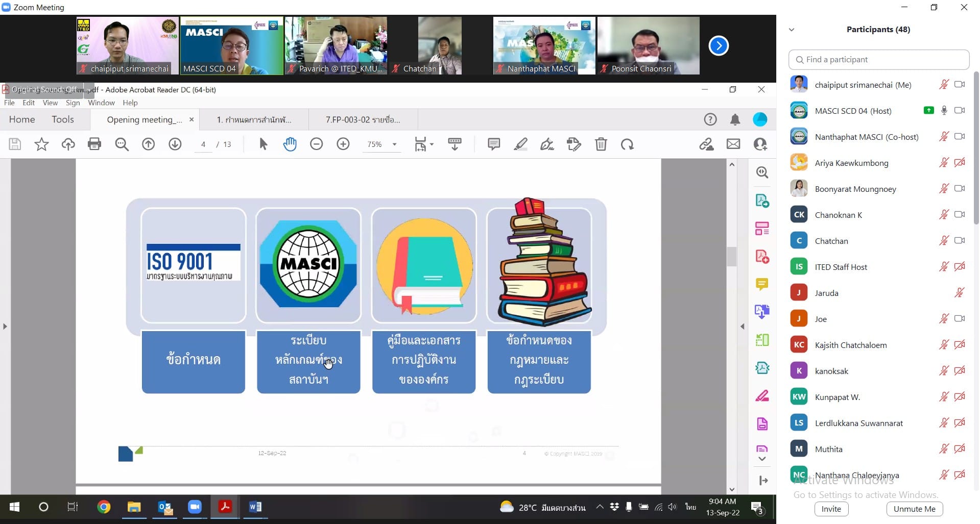The image size is (980, 524).
Task: Click the Invite button
Action: coord(831,509)
